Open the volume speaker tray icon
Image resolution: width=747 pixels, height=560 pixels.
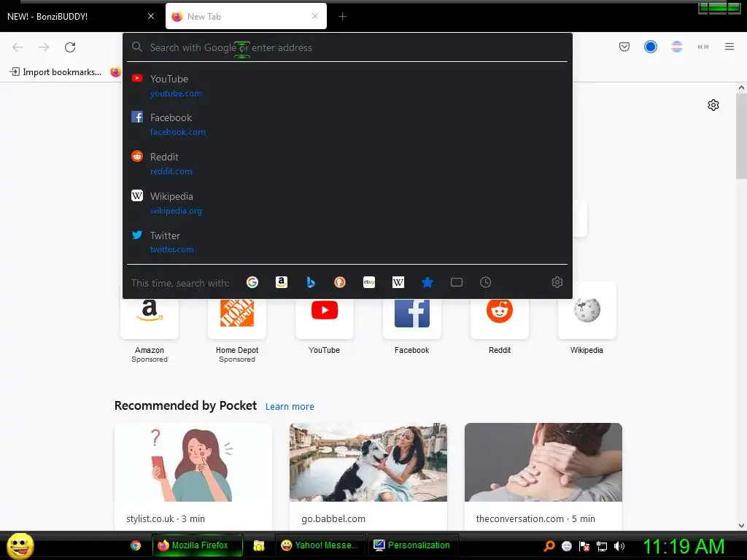coord(619,546)
